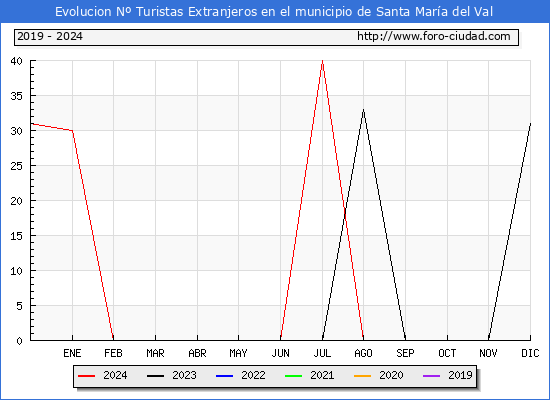Viewport: 550px width, 400px height.
Task: Click the JUN month axis label
Action: tap(281, 353)
